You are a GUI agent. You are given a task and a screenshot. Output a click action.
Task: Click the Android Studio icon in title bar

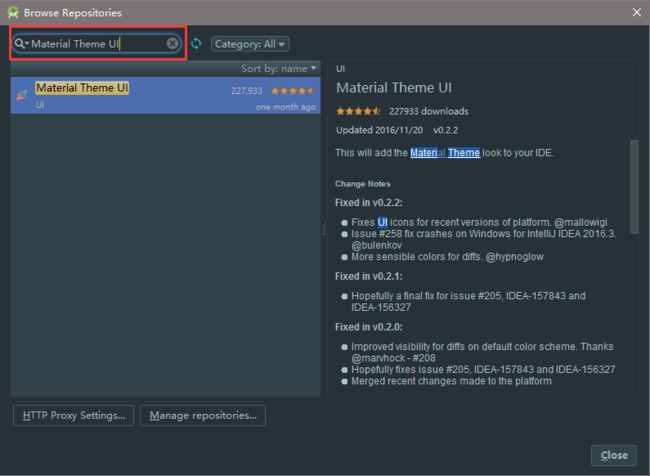point(13,12)
